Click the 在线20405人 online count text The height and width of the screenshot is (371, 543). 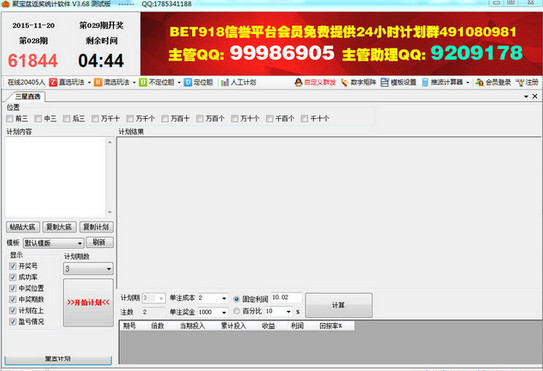point(26,82)
